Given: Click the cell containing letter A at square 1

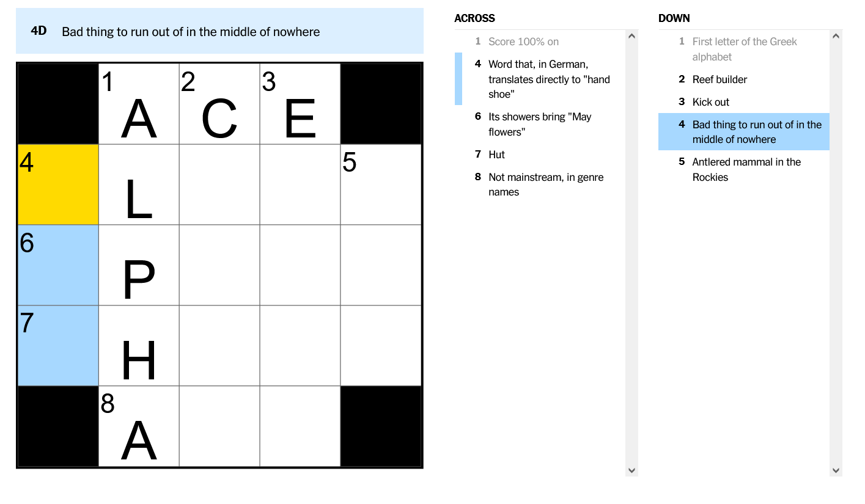Looking at the screenshot, I should 138,104.
